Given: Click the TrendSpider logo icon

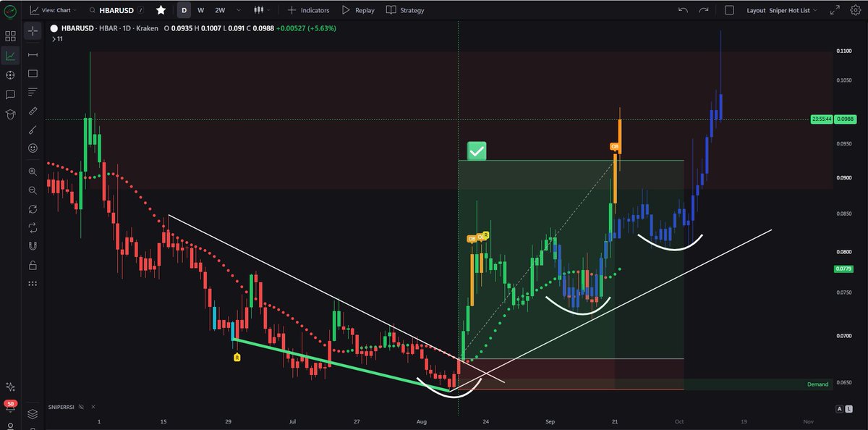Looking at the screenshot, I should 10,10.
